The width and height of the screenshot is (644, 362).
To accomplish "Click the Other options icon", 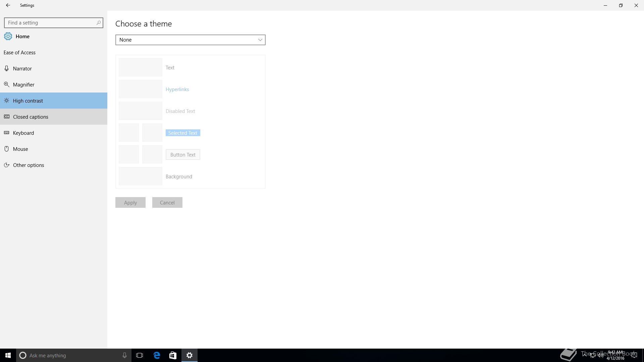I will coord(6,165).
